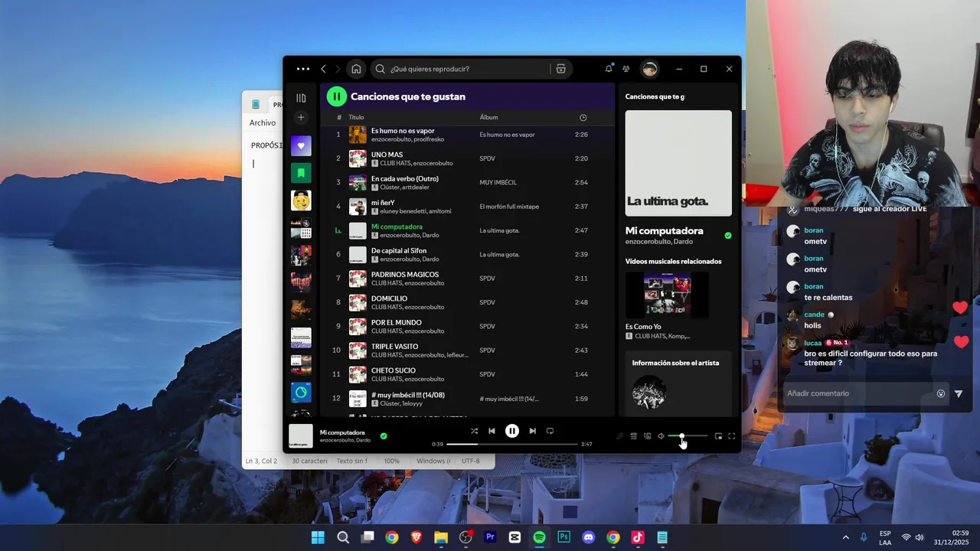Expand 'Your Library' sidebar icon

pos(301,98)
